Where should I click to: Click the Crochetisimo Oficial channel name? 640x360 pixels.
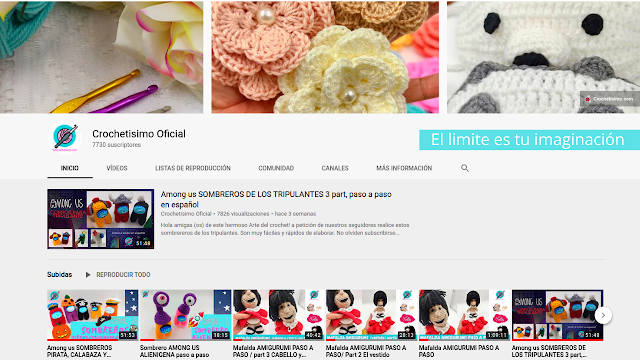pyautogui.click(x=139, y=134)
